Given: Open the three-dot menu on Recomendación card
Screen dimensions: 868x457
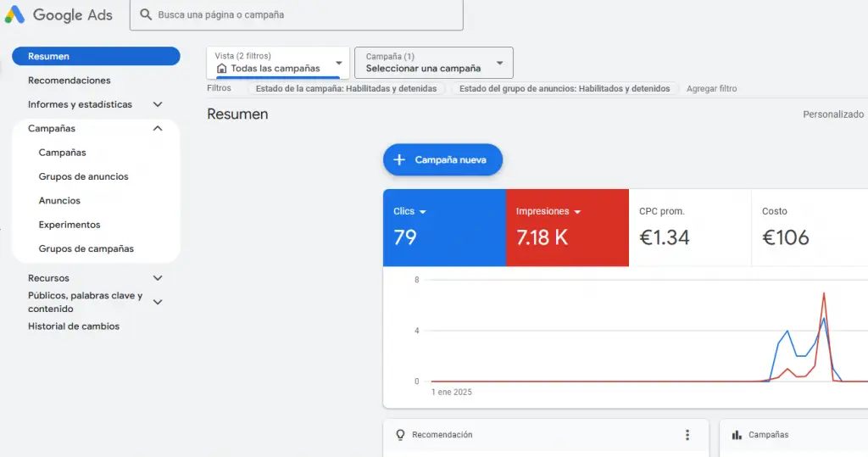Looking at the screenshot, I should (x=687, y=435).
